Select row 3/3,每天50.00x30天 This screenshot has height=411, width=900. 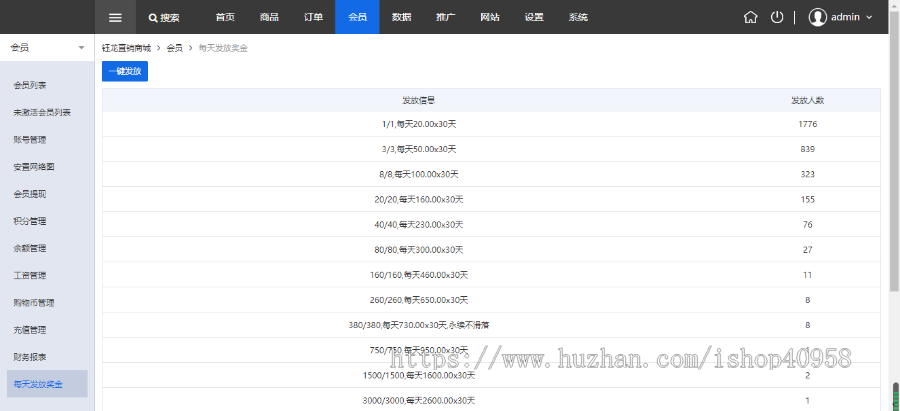click(491, 149)
